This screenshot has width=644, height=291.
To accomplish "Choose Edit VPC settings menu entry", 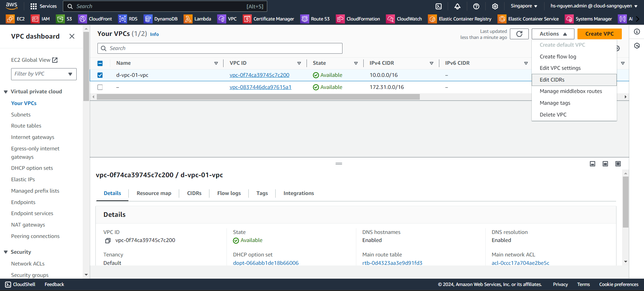I will 574,68.
